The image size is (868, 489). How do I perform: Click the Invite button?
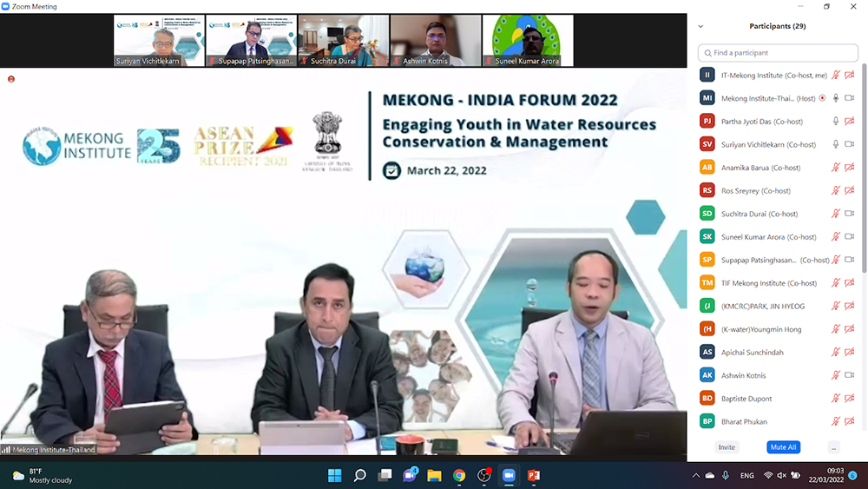pyautogui.click(x=727, y=447)
